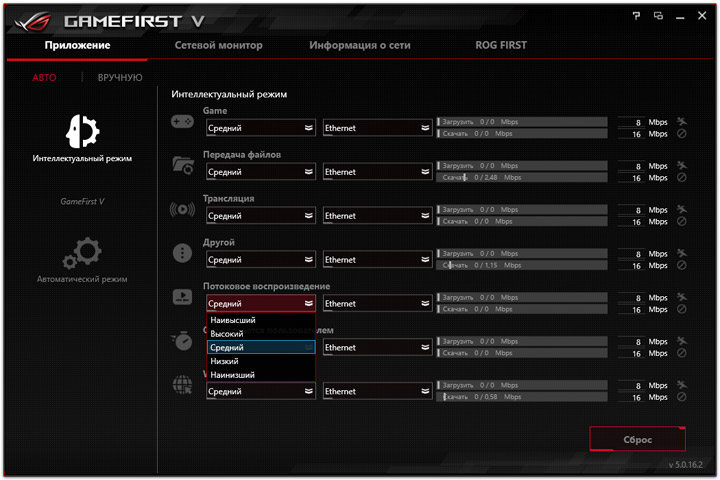Click running-man icon in Другой row

(x=682, y=253)
